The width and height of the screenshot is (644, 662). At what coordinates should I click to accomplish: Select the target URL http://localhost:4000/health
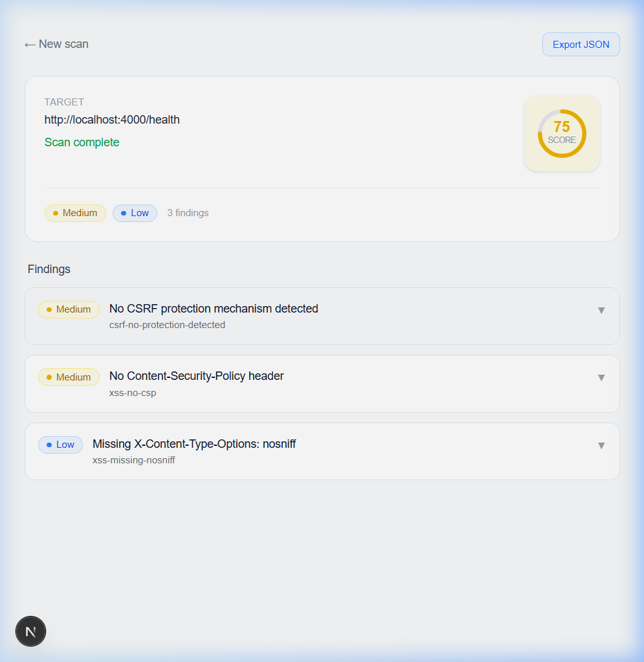pyautogui.click(x=112, y=120)
